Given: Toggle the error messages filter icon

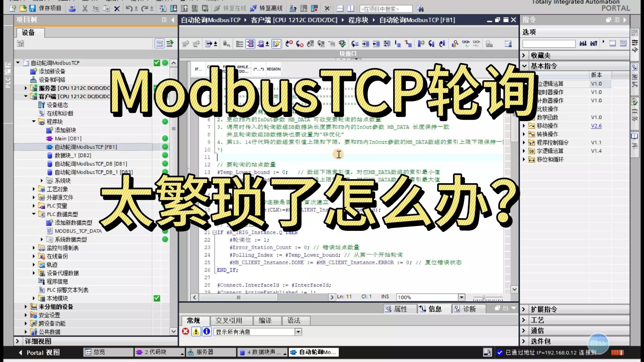Looking at the screenshot, I should tap(186, 332).
